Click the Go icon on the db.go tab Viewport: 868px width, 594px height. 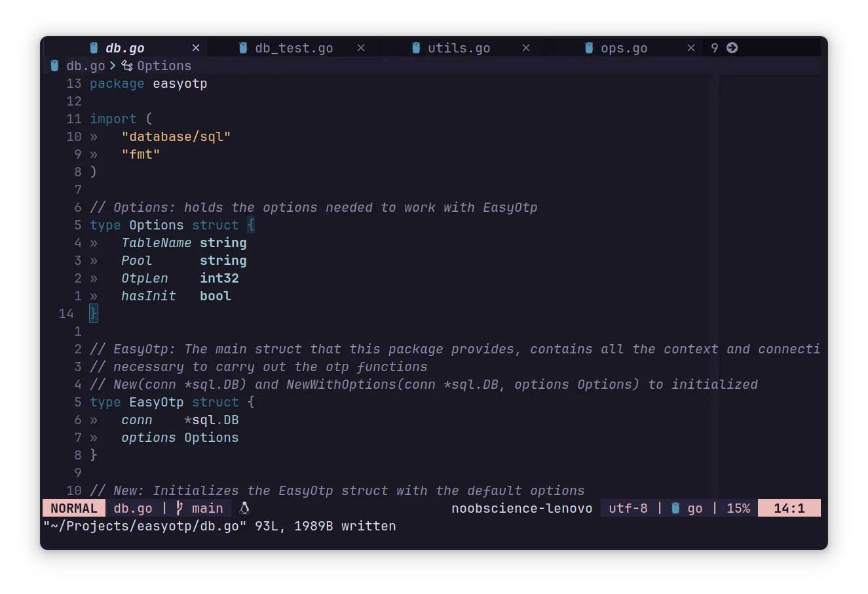(92, 47)
